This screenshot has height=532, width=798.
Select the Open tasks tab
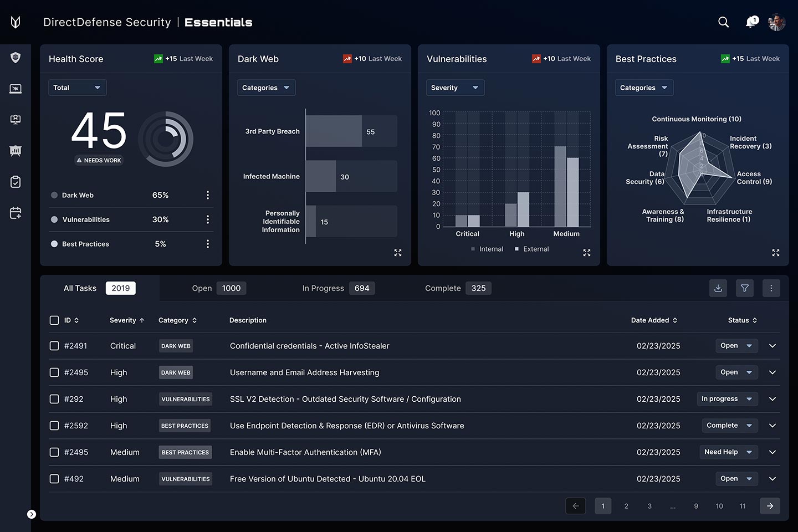point(219,288)
